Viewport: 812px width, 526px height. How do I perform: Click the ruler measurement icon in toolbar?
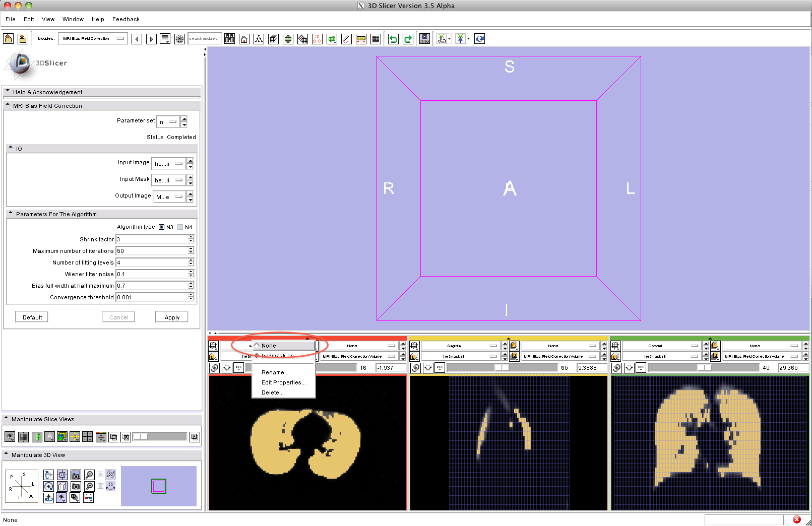tap(361, 39)
